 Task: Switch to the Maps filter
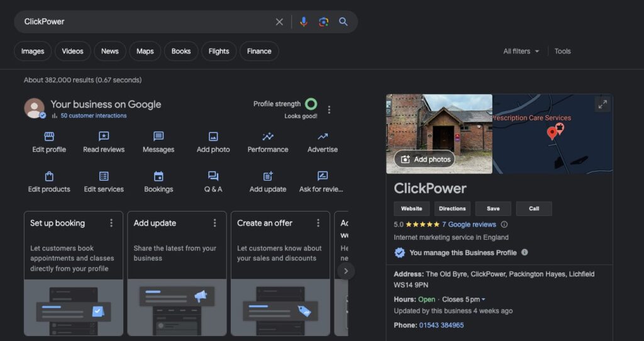point(145,51)
